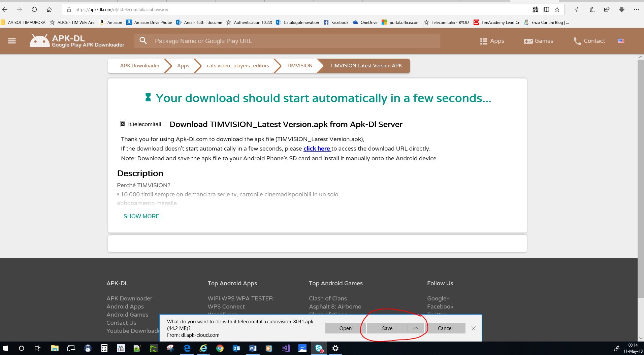Dismiss the download notification bar

474,328
